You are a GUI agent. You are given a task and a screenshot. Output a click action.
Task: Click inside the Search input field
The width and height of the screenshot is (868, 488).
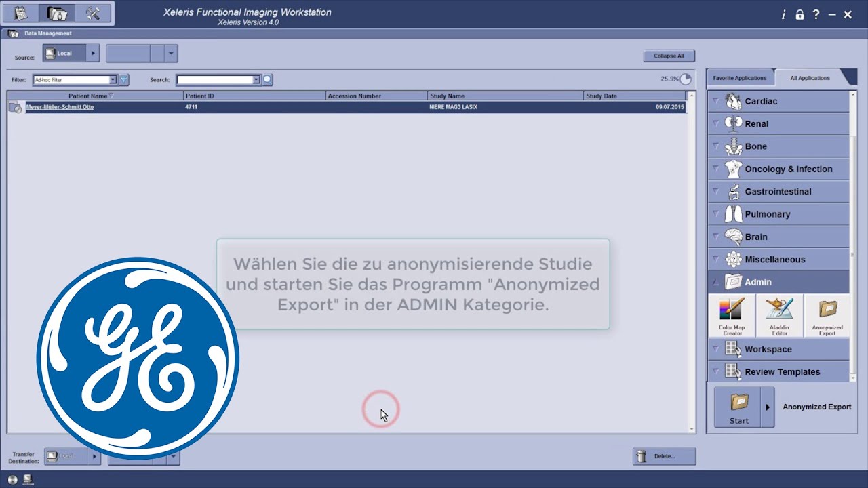tap(214, 80)
